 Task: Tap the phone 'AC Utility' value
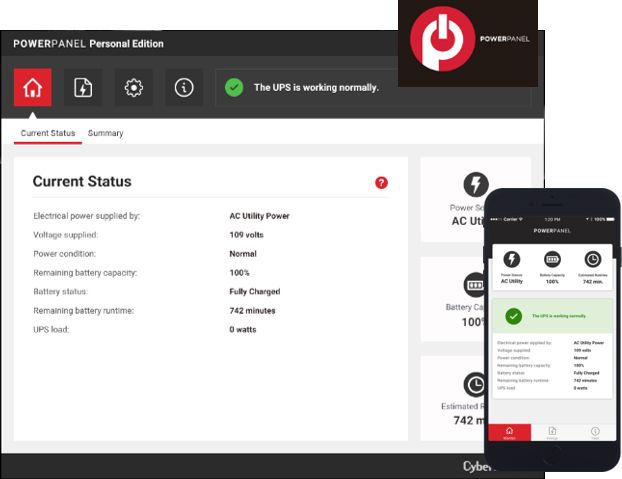(x=512, y=281)
